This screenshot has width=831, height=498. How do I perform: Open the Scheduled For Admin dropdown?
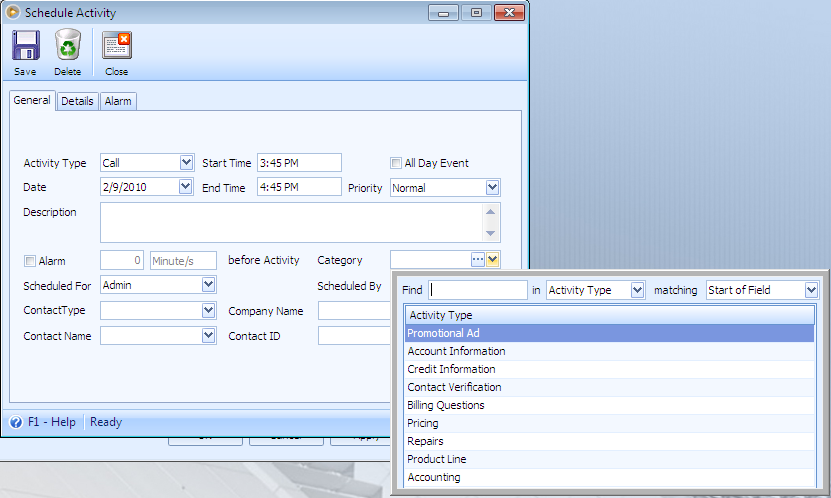[x=208, y=285]
